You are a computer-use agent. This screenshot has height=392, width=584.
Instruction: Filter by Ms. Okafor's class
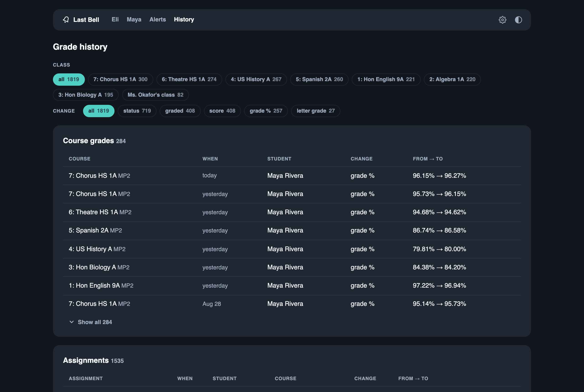click(155, 95)
